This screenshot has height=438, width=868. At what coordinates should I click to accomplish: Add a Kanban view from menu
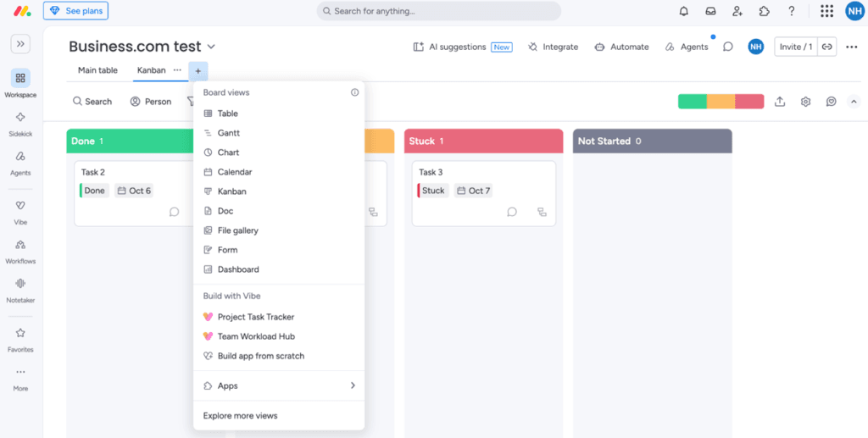click(x=278, y=191)
